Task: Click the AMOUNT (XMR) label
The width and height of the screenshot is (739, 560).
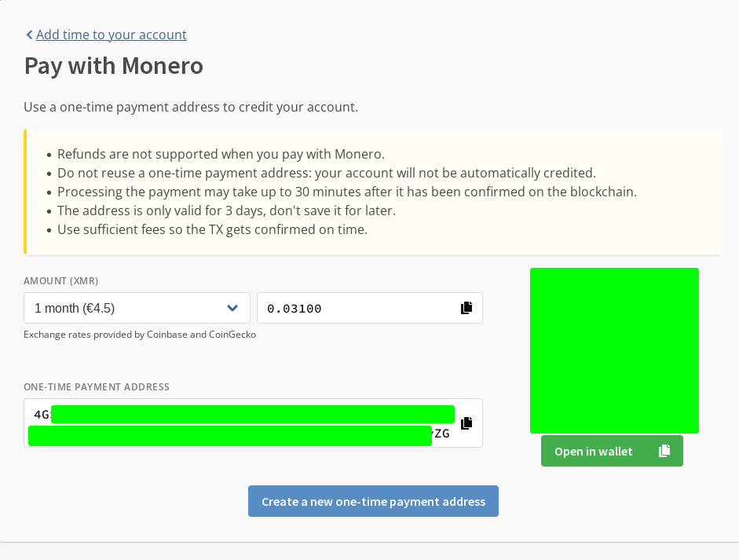Action: pyautogui.click(x=61, y=280)
